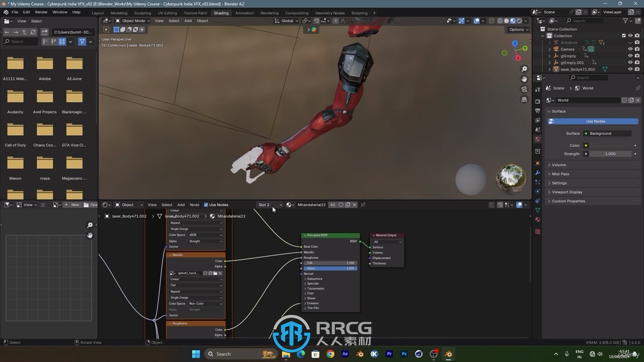Open the Render properties tab icon
This screenshot has height=362, width=644.
[x=538, y=101]
